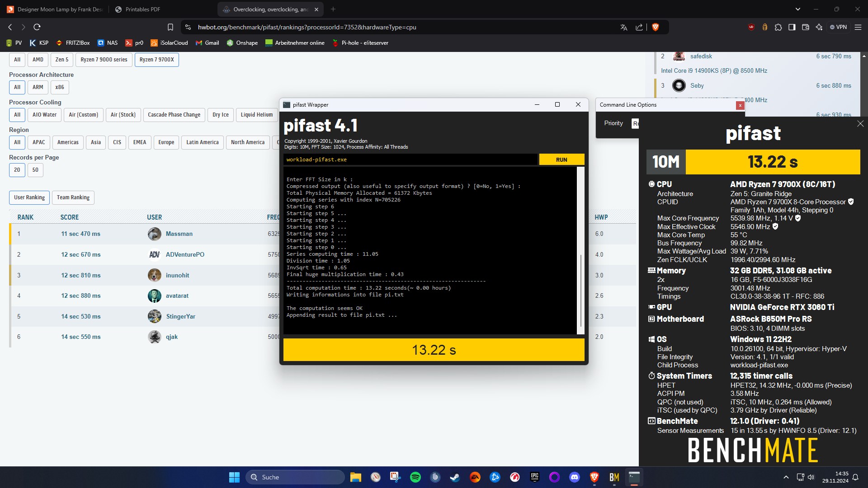
Task: Select Liquid Helium cooling filter
Action: tap(257, 115)
